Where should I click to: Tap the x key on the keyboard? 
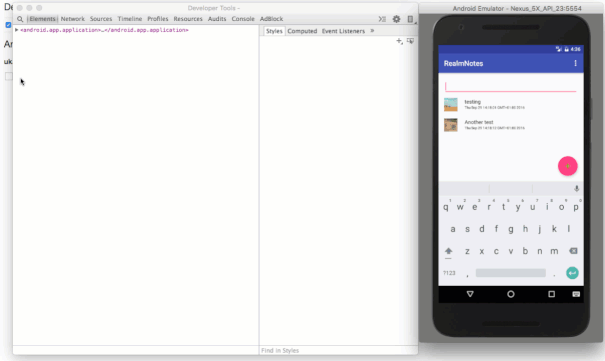pyautogui.click(x=482, y=251)
